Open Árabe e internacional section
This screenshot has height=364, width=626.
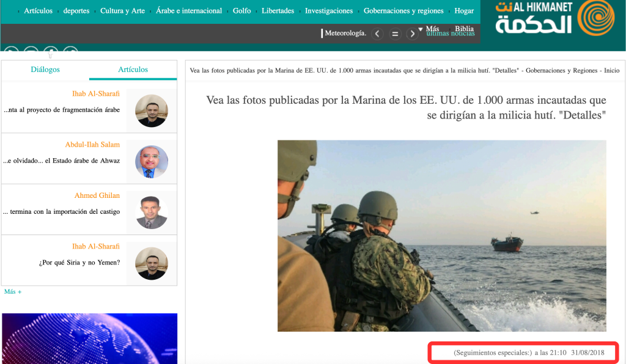click(x=189, y=11)
